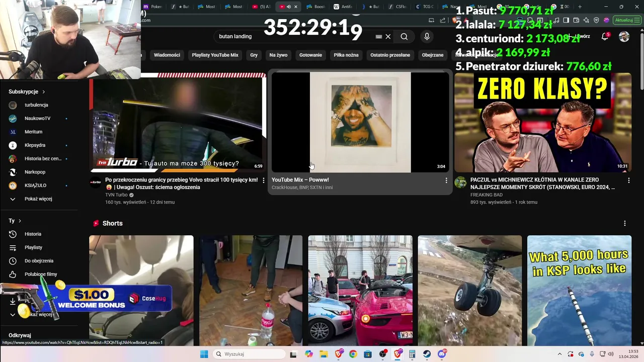Viewport: 644px width, 362px height.
Task: Open the on-screen keyboard icon in search
Action: tap(379, 37)
